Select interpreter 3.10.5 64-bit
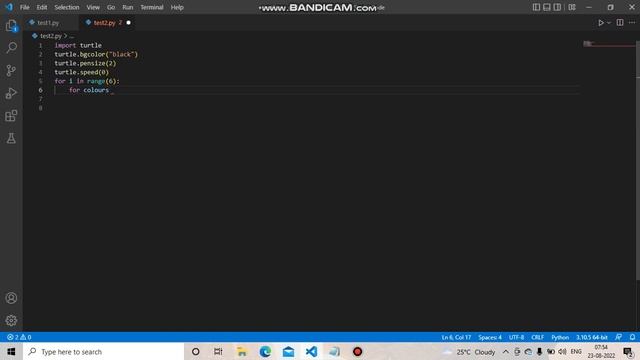 [592, 337]
